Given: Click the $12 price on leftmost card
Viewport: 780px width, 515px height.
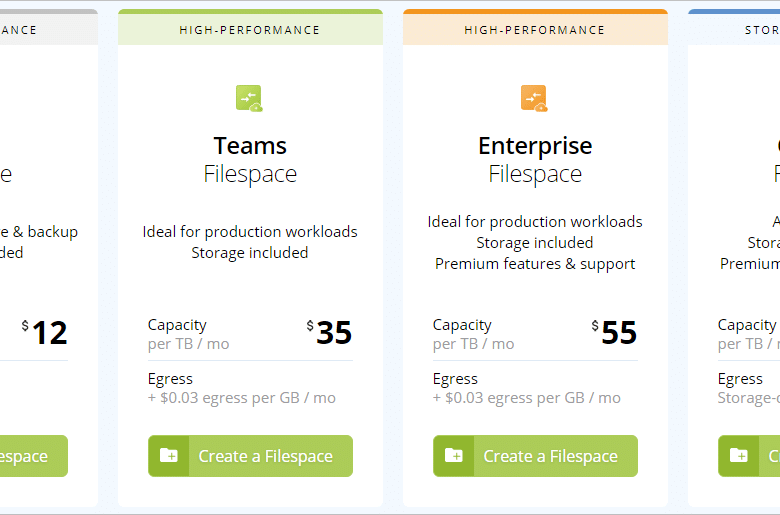Looking at the screenshot, I should [44, 332].
